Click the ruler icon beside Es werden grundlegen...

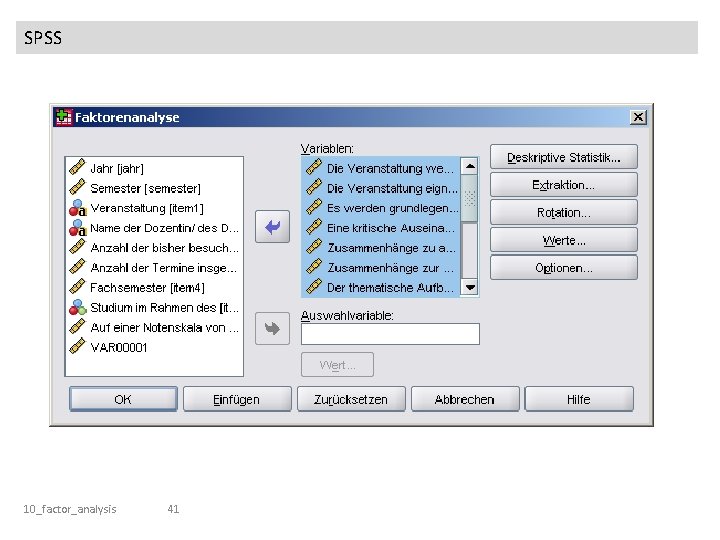(x=314, y=208)
